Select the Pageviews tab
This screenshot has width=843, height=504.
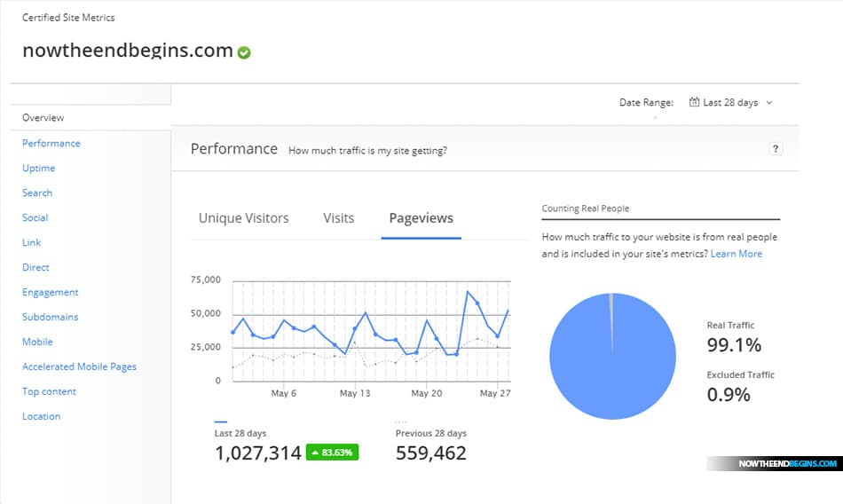421,218
